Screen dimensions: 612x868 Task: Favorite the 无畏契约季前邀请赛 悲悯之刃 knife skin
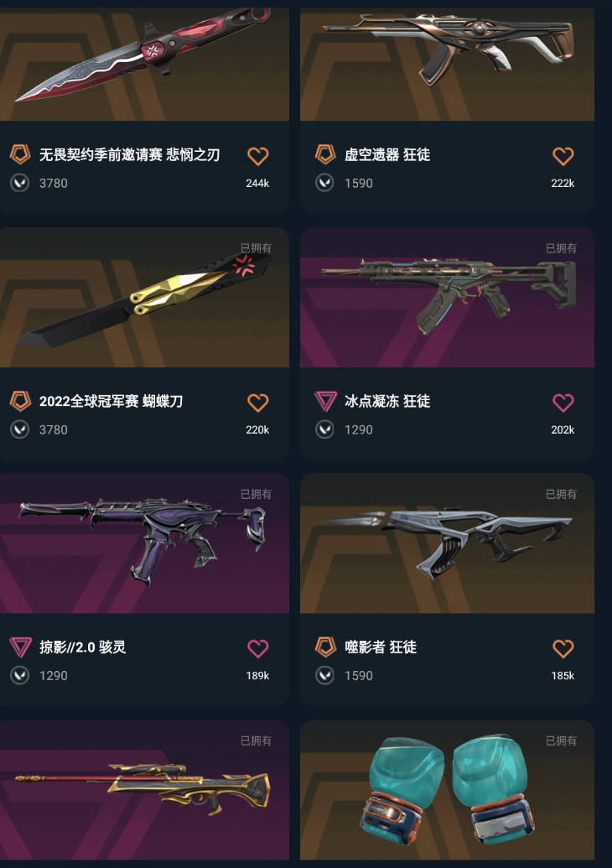(x=258, y=156)
